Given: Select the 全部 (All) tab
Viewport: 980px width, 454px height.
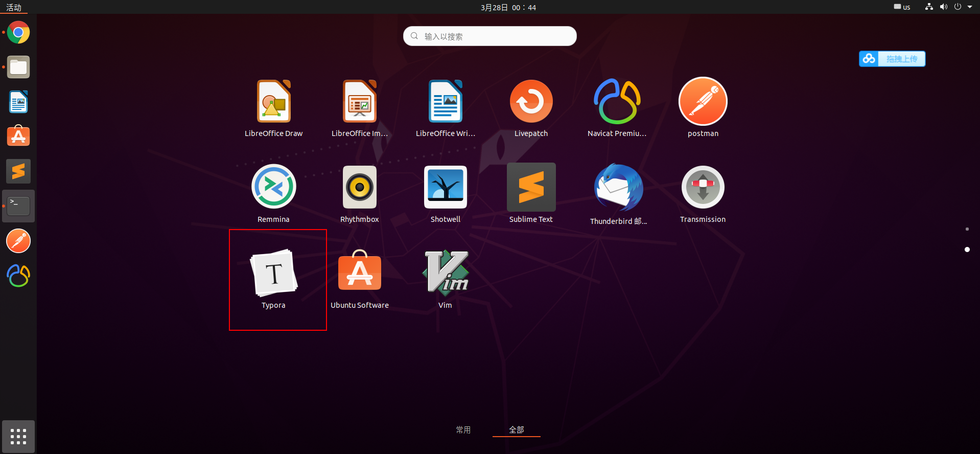Looking at the screenshot, I should tap(517, 430).
